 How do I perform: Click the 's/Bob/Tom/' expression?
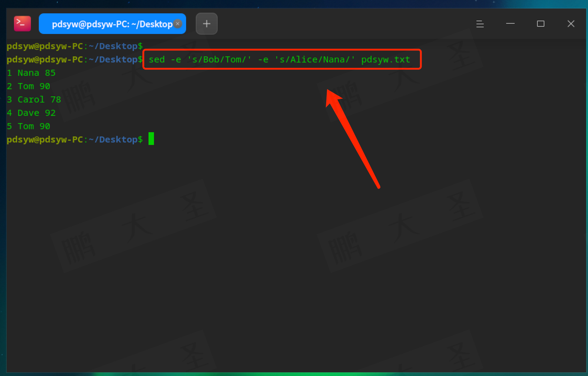click(219, 59)
